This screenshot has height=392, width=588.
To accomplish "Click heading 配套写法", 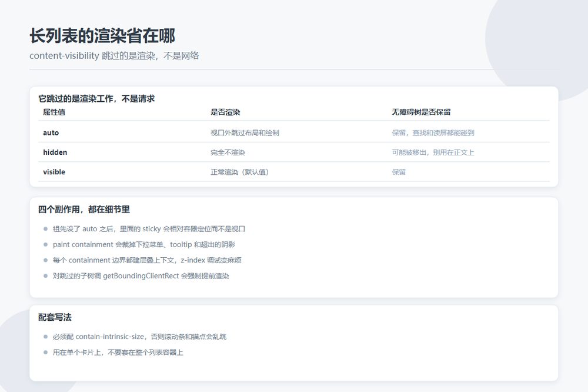I will coord(55,317).
